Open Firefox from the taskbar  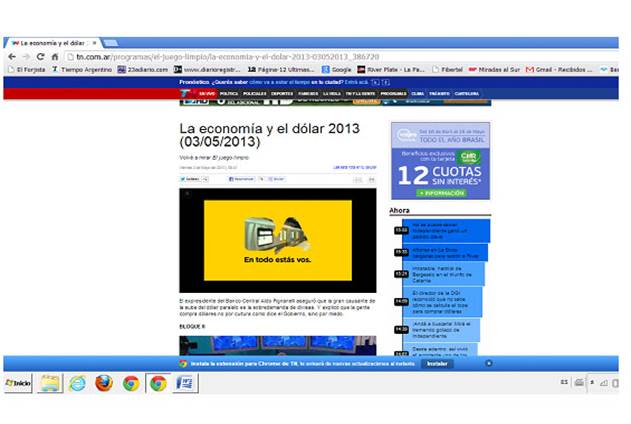(x=104, y=383)
